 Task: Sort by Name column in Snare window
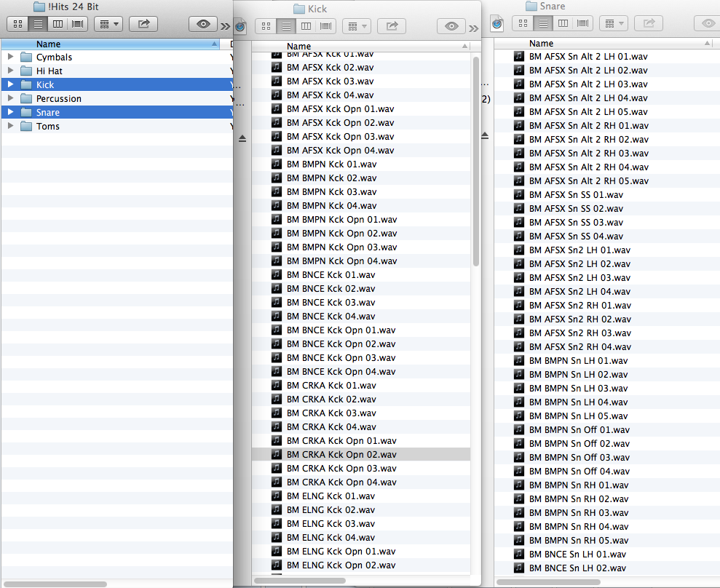582,44
